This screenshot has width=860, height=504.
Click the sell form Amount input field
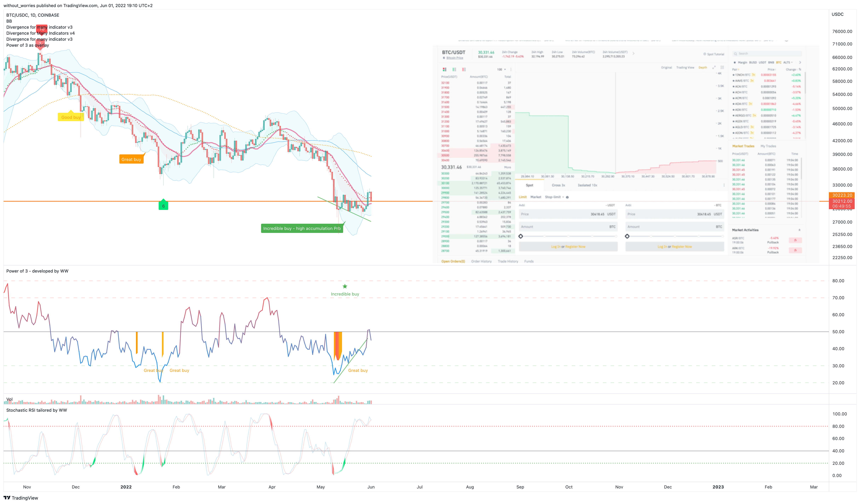pos(675,227)
